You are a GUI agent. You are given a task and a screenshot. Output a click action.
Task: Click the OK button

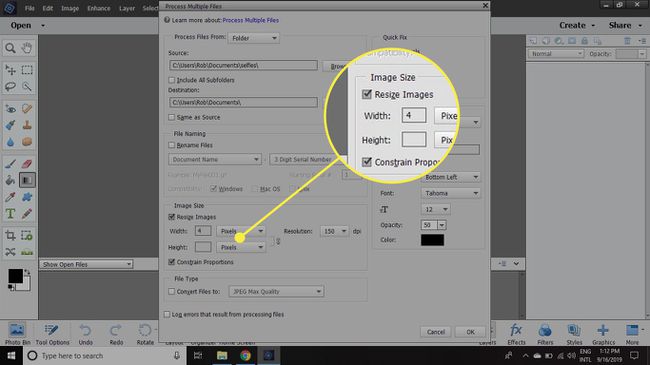[471, 332]
